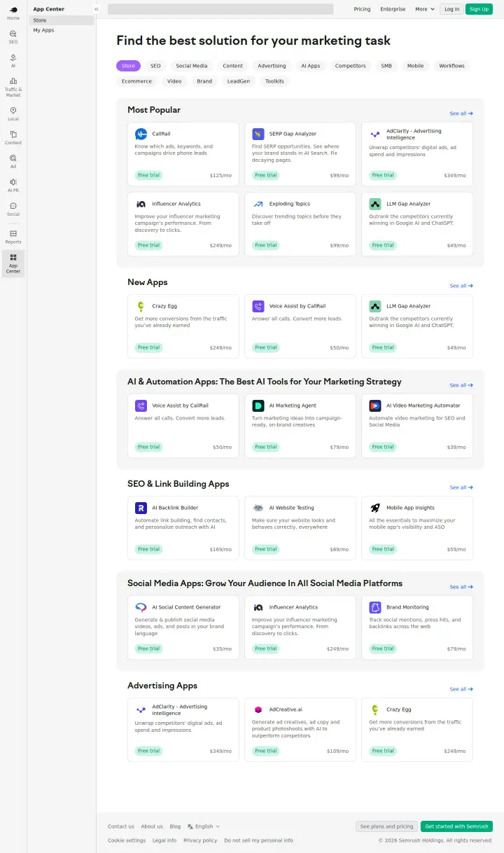Select the AI Apps category tab

(x=311, y=66)
